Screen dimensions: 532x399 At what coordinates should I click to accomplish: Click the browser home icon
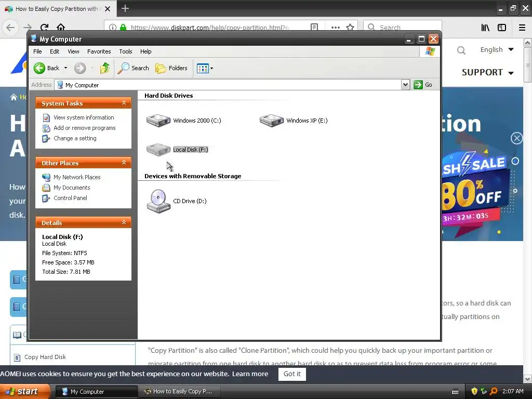pyautogui.click(x=61, y=28)
